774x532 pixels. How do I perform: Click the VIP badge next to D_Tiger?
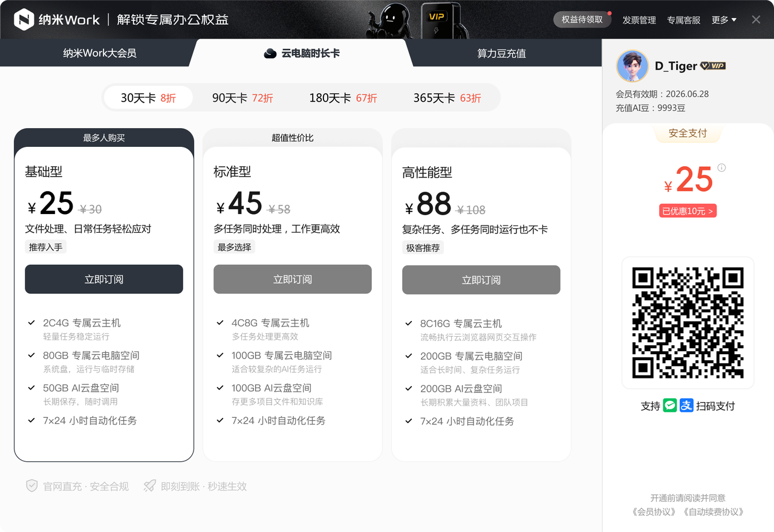(x=713, y=66)
